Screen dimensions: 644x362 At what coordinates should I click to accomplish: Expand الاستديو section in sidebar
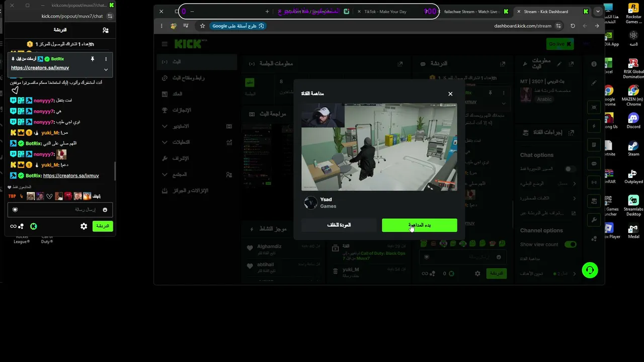[197, 126]
